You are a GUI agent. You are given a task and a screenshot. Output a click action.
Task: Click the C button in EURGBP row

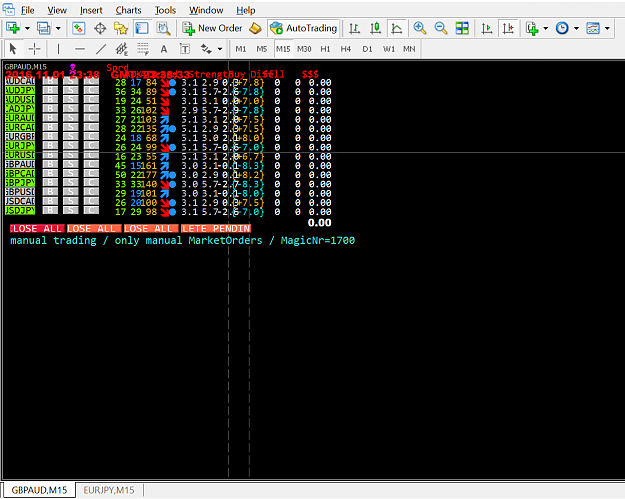click(x=91, y=136)
